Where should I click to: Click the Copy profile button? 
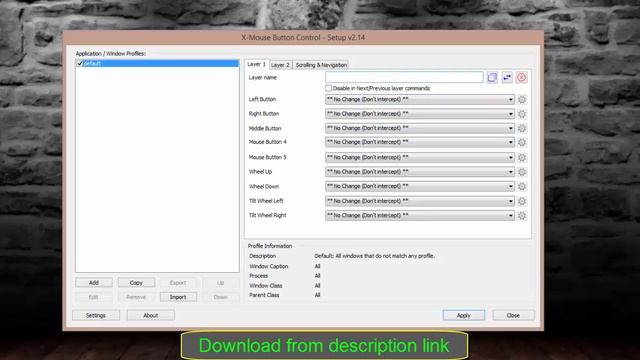[x=136, y=282]
